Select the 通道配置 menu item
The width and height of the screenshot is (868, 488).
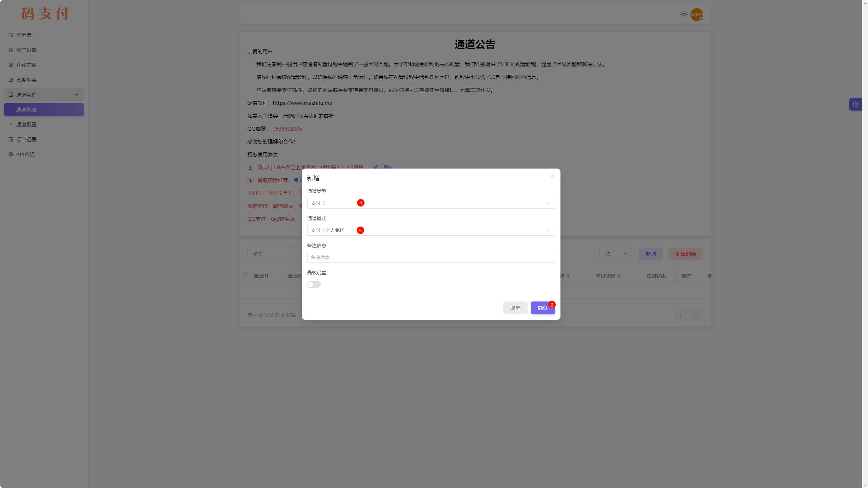coord(26,124)
